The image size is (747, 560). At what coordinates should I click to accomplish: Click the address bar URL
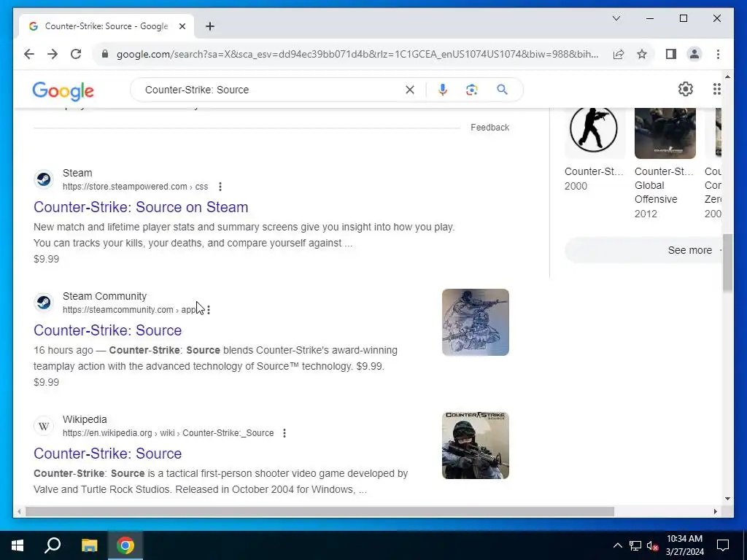(x=357, y=54)
